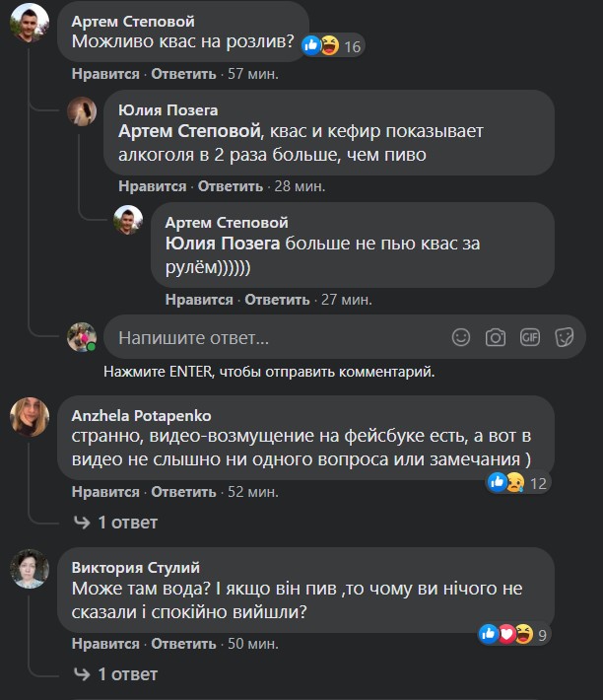Insert an emoji in the reply box
603x700 pixels.
point(461,337)
